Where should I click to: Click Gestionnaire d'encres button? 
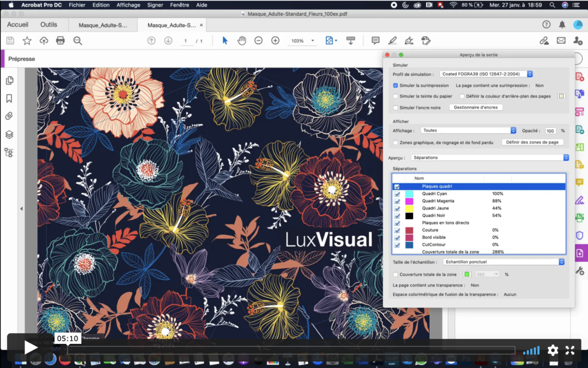coord(476,107)
